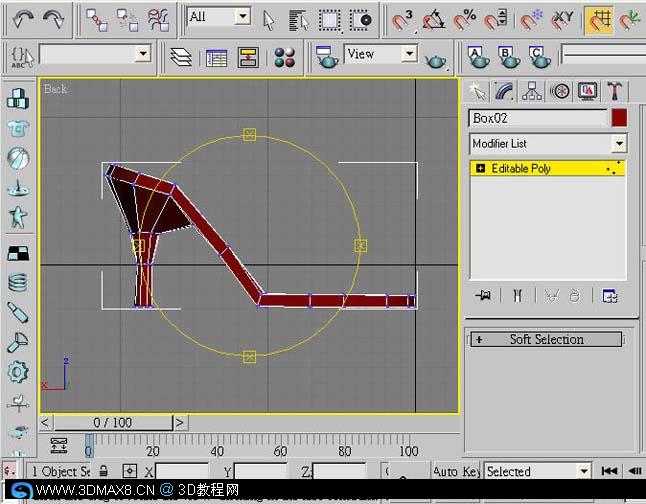Image resolution: width=646 pixels, height=504 pixels.
Task: Go to start frame playback button
Action: click(x=609, y=471)
